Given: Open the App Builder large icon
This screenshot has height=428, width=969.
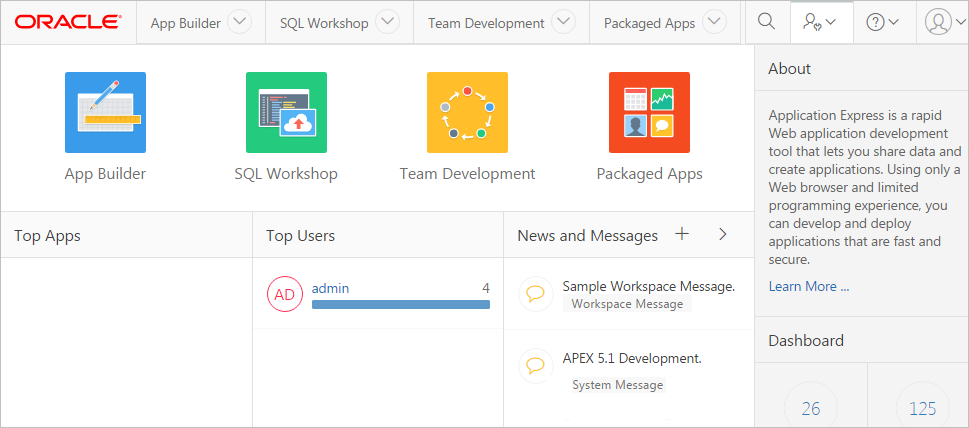Looking at the screenshot, I should coord(105,112).
